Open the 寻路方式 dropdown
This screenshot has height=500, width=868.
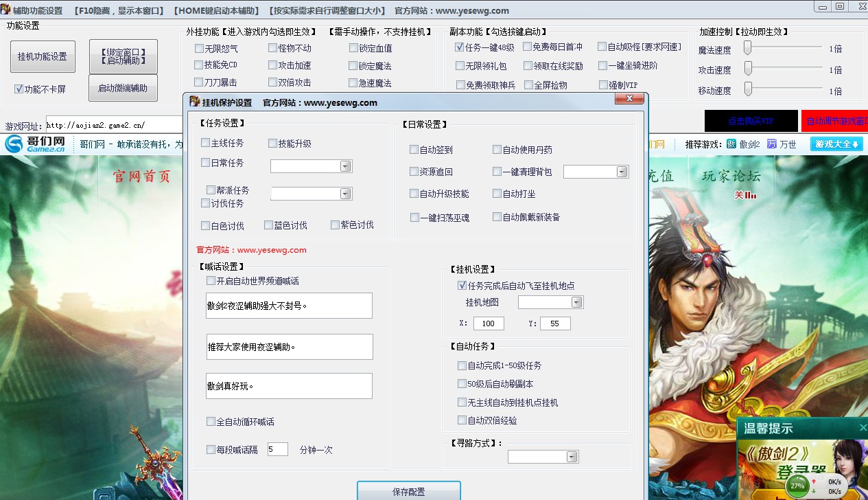(572, 457)
